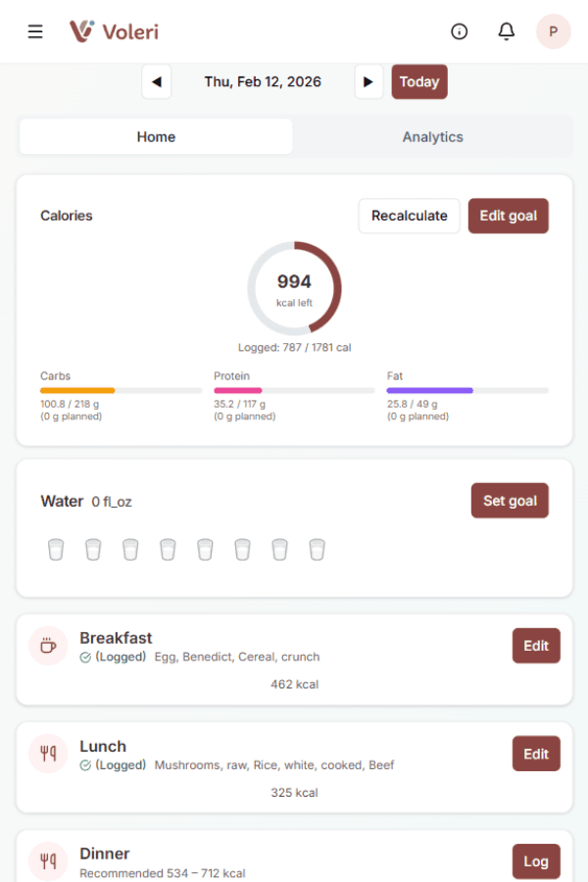
Task: Click the Breakfast coffee cup icon
Action: [x=48, y=645]
